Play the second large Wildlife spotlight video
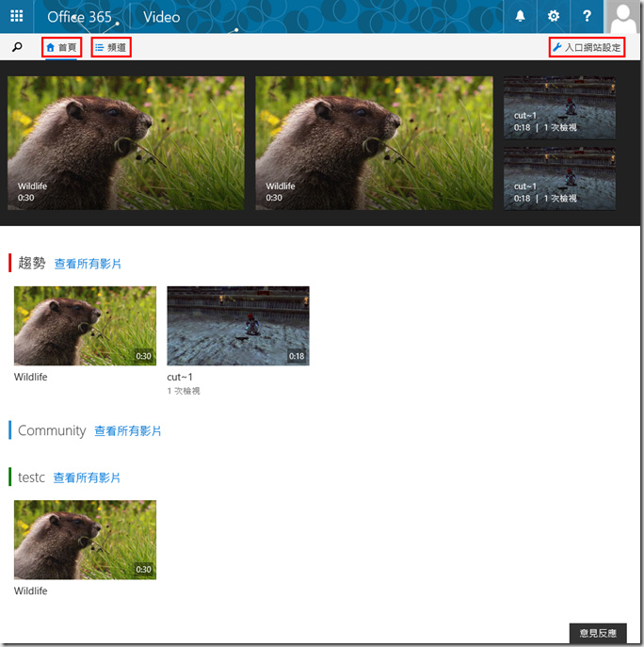Viewport: 644px width, 647px height. click(x=374, y=143)
